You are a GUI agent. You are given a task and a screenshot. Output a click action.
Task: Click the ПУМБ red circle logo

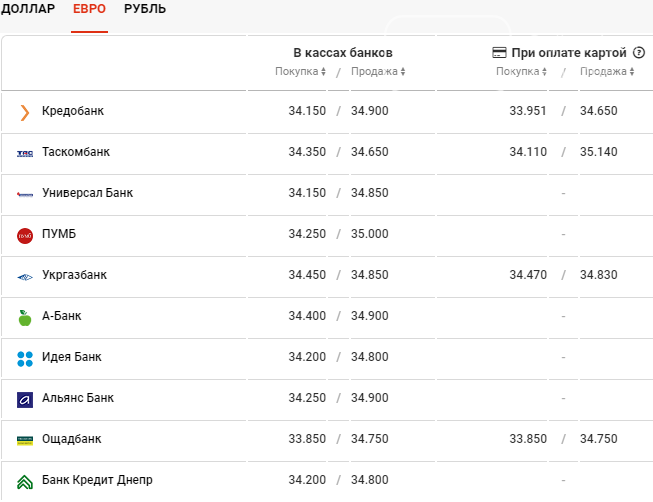(x=25, y=235)
